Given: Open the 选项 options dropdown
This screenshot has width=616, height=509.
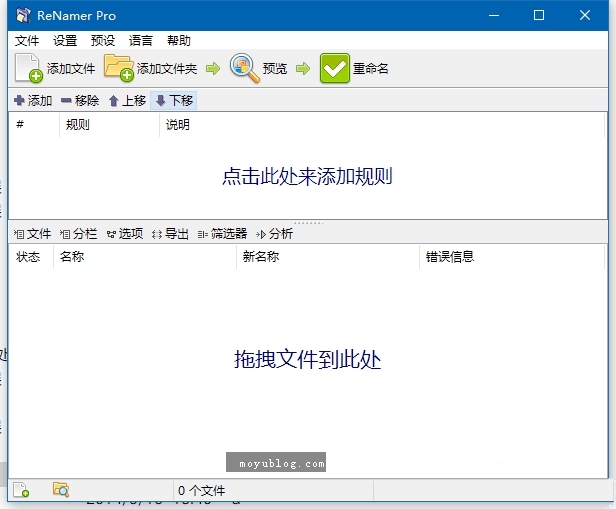Looking at the screenshot, I should [125, 234].
